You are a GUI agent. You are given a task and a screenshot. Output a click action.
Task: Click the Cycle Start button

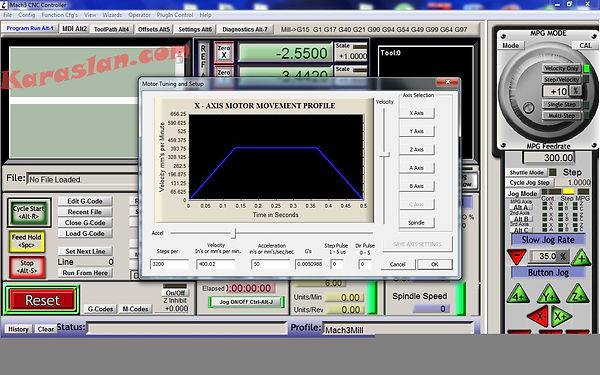pyautogui.click(x=29, y=212)
